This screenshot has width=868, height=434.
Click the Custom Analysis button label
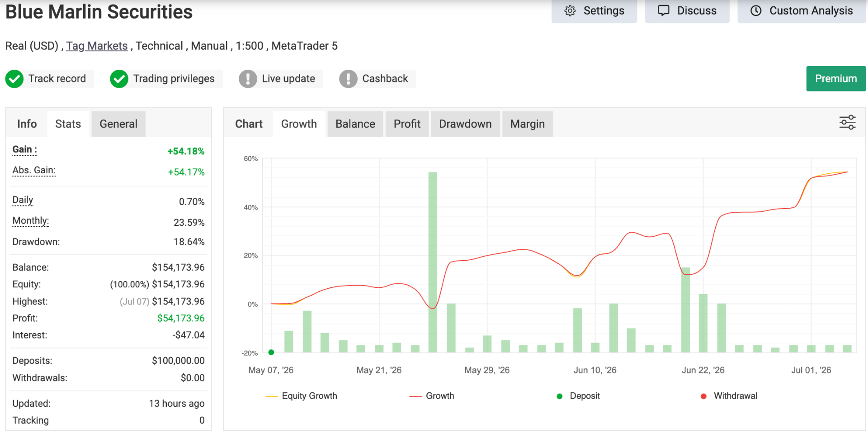tap(811, 11)
